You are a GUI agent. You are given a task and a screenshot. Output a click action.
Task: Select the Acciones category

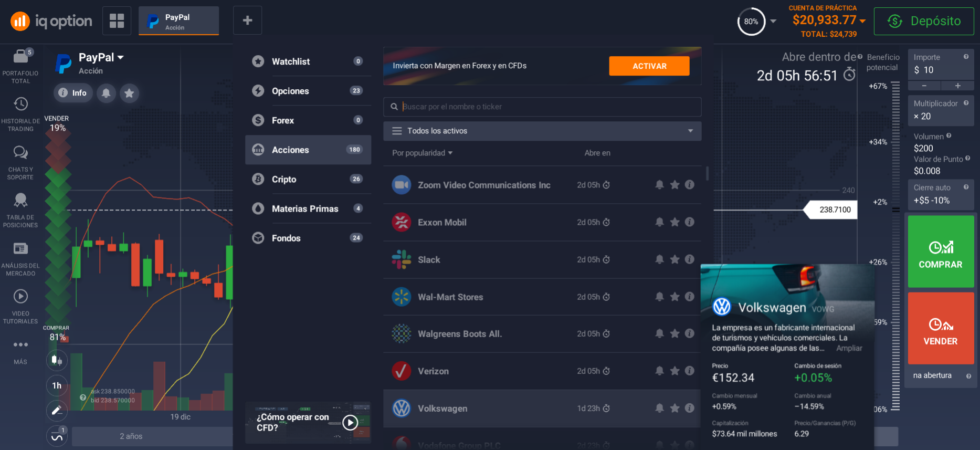pos(308,150)
